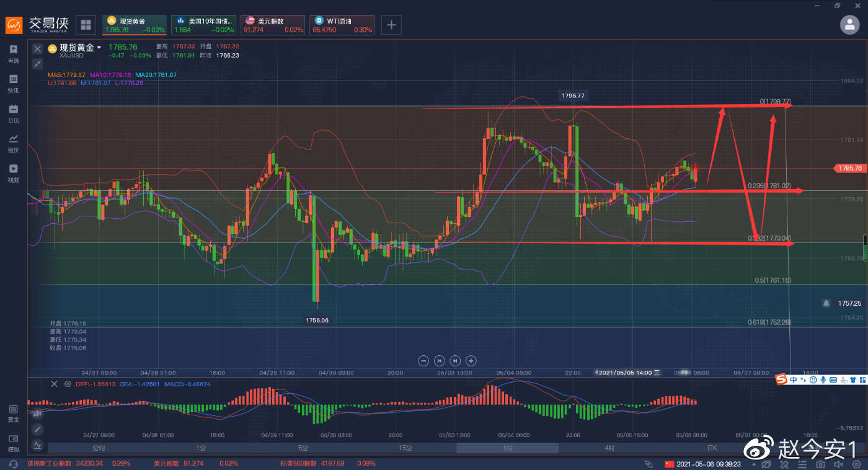This screenshot has width=868, height=470.
Task: Select the drawing pencil tool
Action: (37, 429)
